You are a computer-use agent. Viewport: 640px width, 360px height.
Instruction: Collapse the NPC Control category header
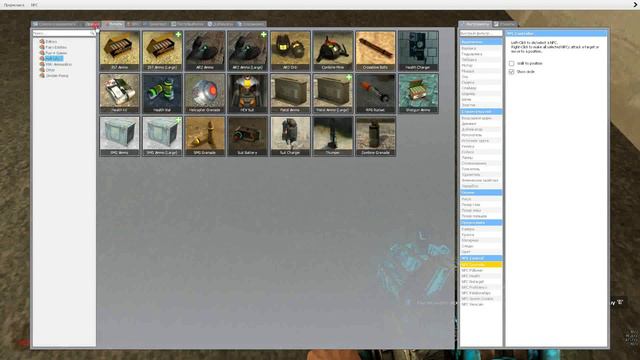point(481,258)
